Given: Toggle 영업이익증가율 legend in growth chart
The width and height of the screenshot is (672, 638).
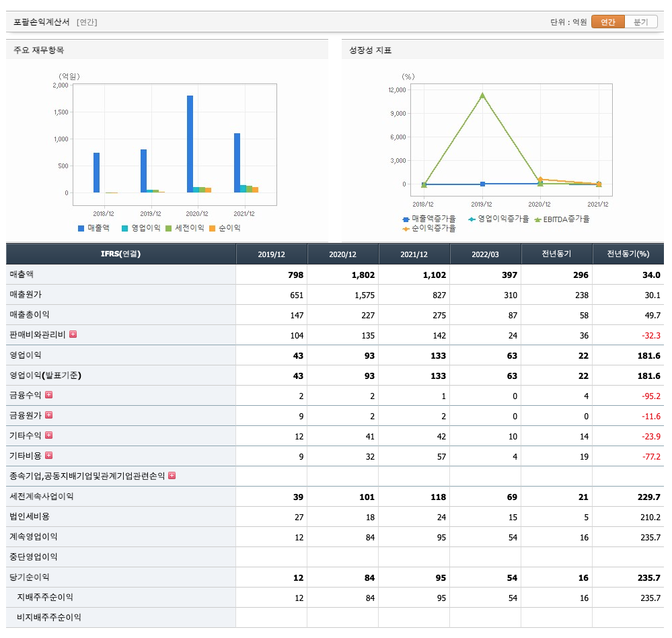Looking at the screenshot, I should pyautogui.click(x=498, y=219).
